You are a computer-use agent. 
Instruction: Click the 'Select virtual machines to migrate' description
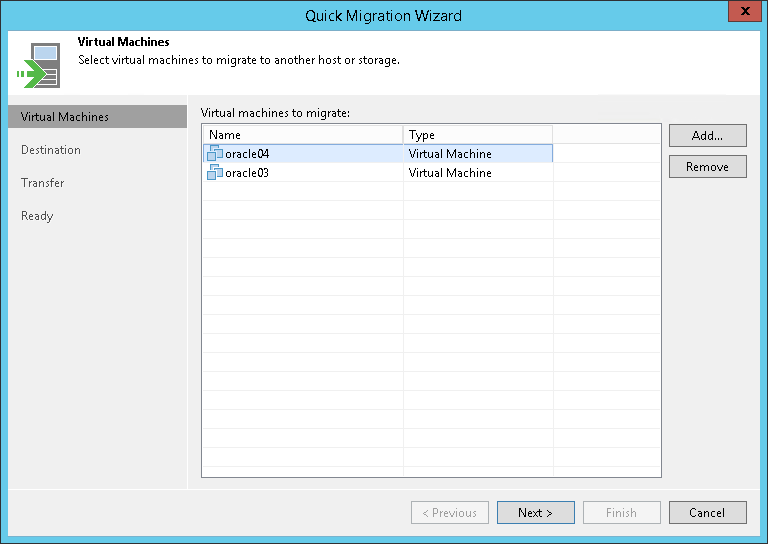click(x=239, y=60)
